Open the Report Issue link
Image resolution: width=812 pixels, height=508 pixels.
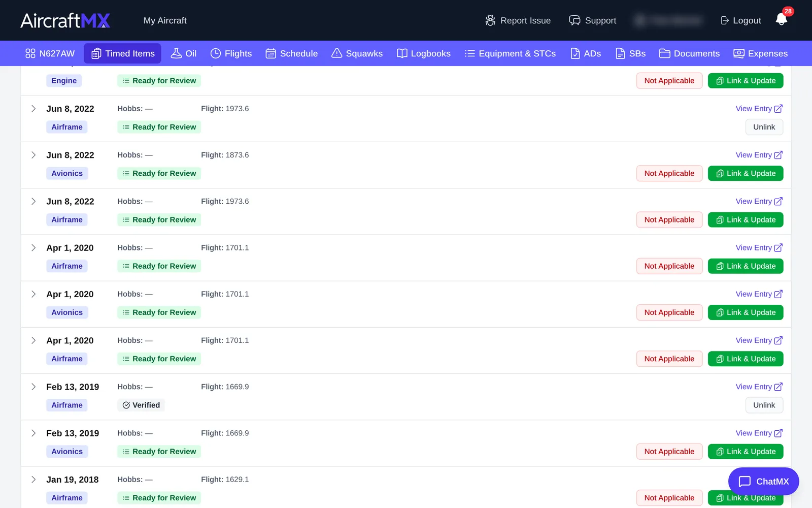518,20
